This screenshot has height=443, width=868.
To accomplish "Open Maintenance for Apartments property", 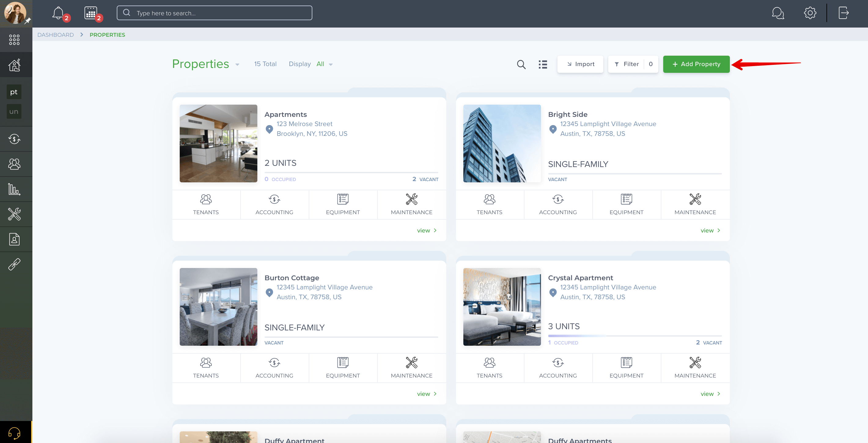I will [411, 204].
